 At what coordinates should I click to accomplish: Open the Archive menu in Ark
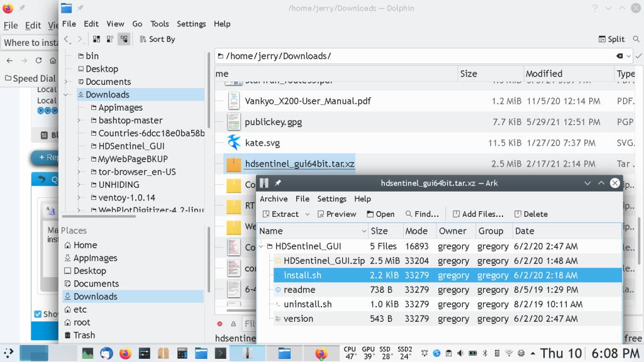274,199
